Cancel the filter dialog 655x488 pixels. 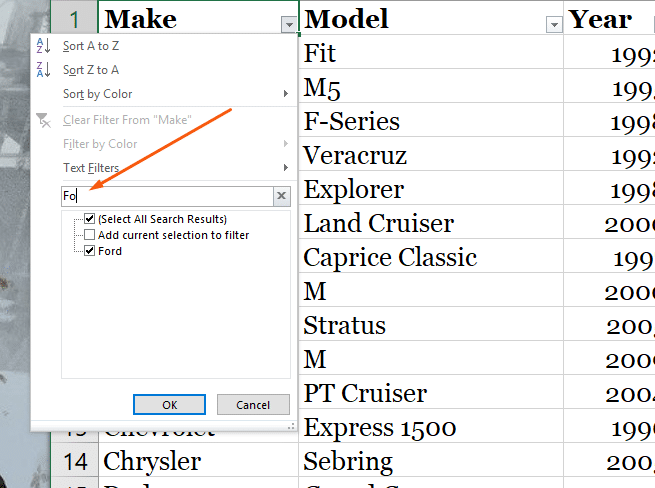coord(253,404)
